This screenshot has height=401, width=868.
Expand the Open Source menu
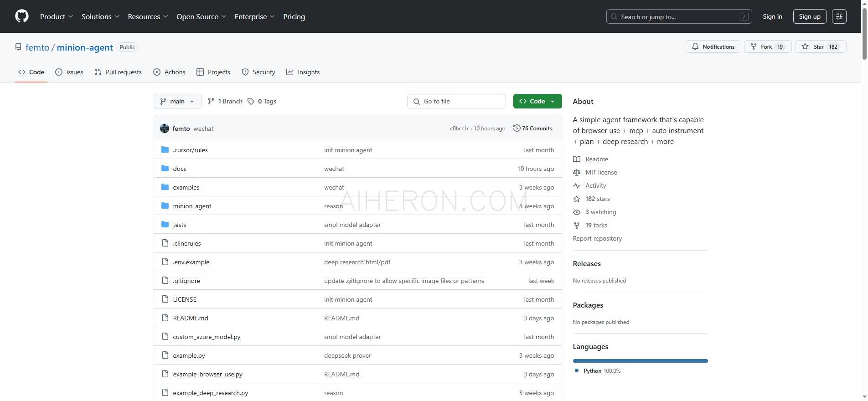(x=201, y=16)
